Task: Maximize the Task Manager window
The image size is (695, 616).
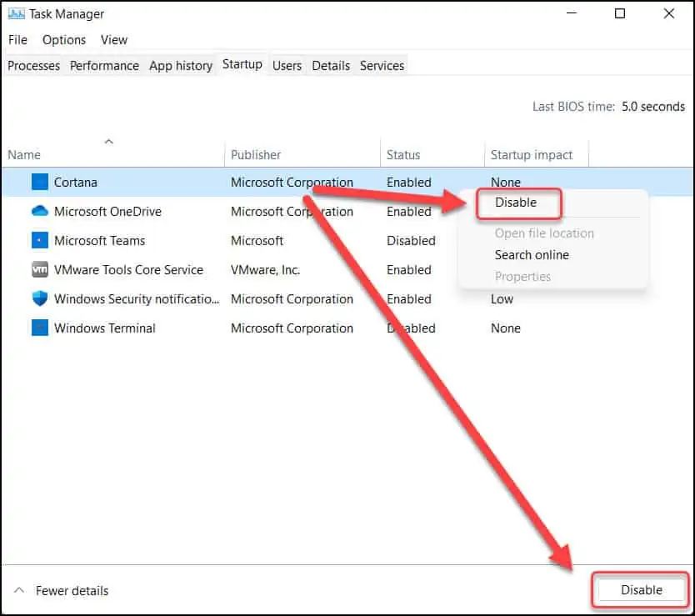Action: coord(620,13)
